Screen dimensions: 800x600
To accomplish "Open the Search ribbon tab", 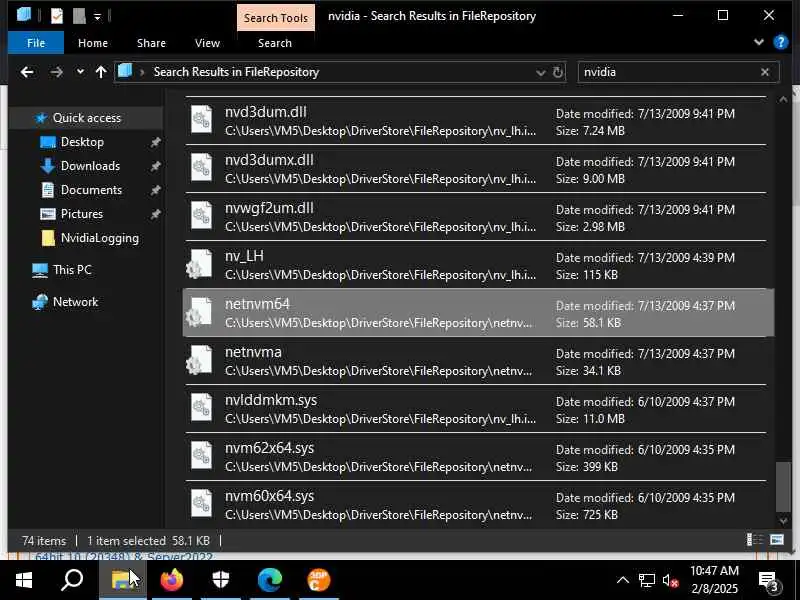I will (274, 43).
